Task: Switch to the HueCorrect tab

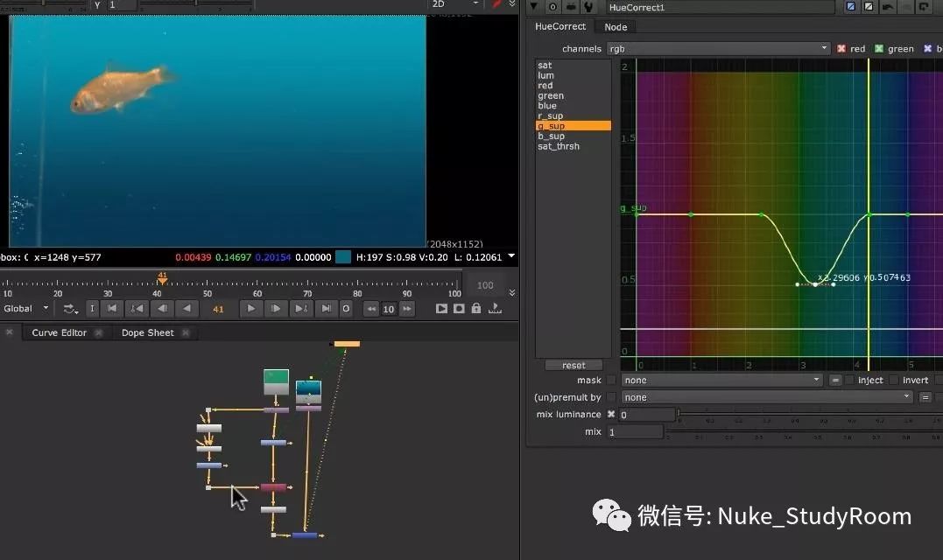Action: (560, 26)
